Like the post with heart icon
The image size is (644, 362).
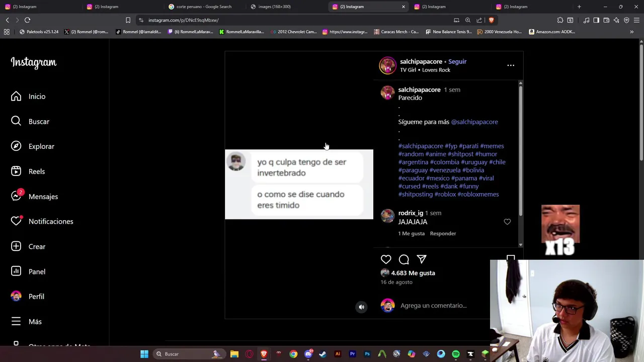(x=386, y=259)
